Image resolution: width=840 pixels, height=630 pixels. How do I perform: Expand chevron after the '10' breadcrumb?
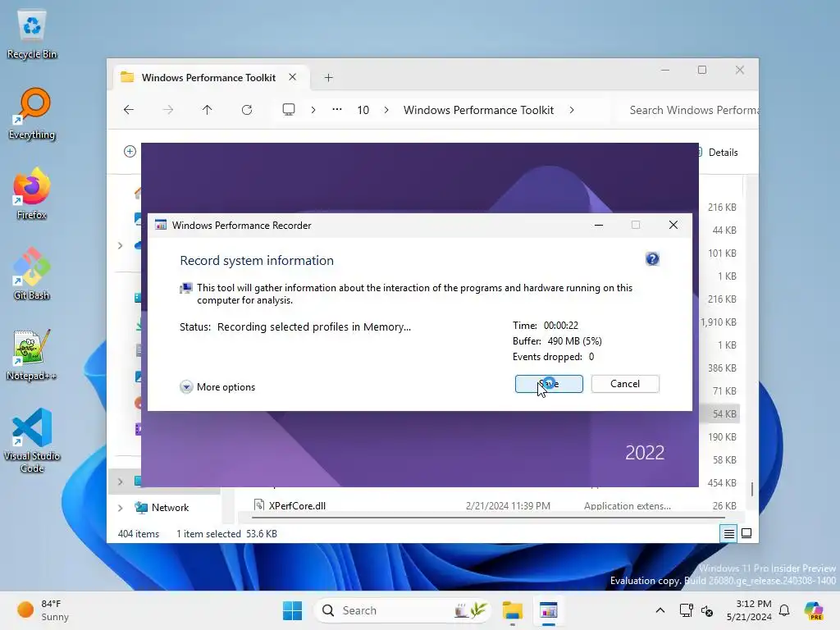[386, 110]
